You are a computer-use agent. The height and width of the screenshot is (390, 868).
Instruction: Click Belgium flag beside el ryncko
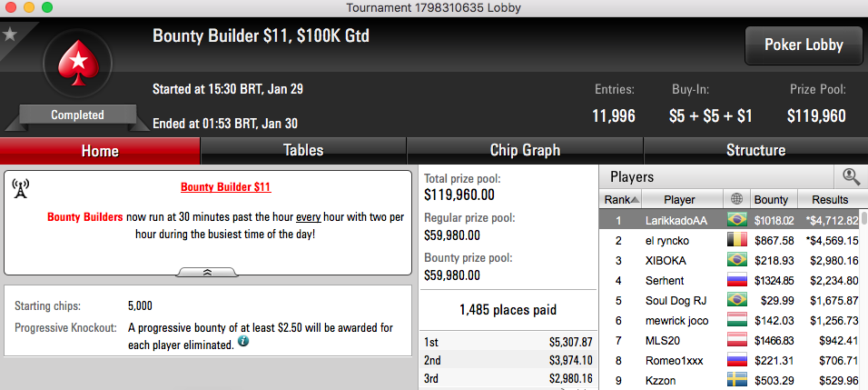pos(737,240)
